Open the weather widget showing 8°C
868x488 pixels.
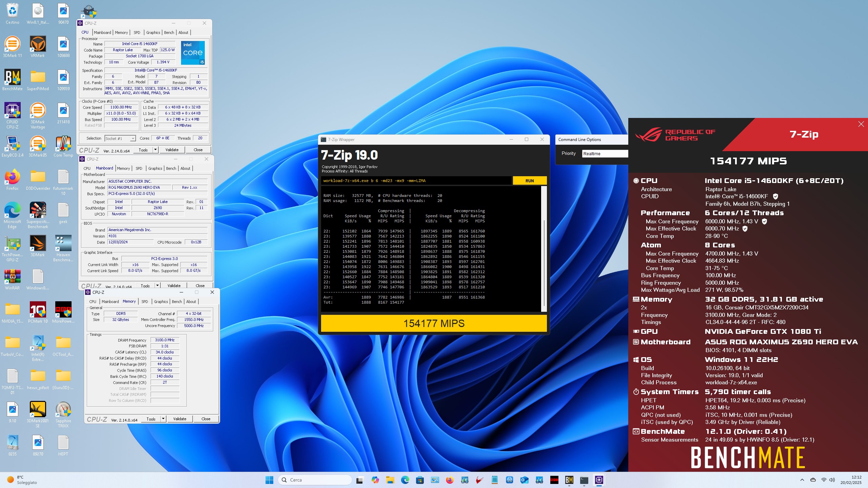pyautogui.click(x=22, y=480)
